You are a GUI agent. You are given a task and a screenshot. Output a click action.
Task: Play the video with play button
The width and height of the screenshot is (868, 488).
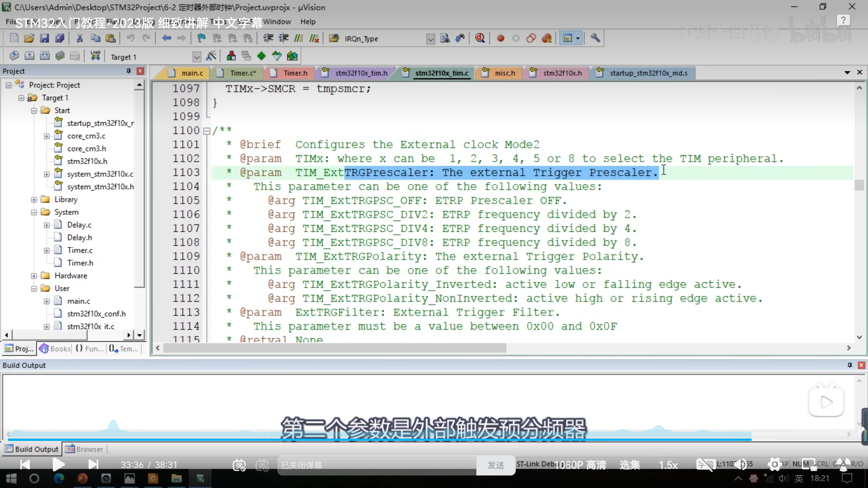click(x=59, y=464)
